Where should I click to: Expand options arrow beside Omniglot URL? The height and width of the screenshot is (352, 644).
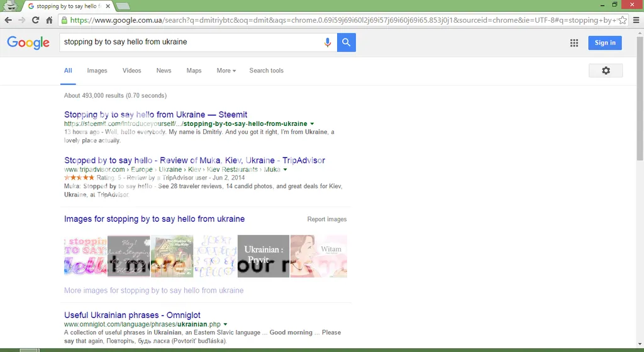tap(226, 324)
